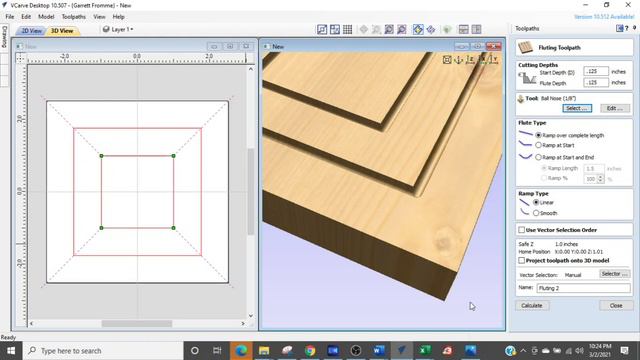Click the greyed diamond icon after the grid icon
This screenshot has width=640, height=360.
[364, 29]
